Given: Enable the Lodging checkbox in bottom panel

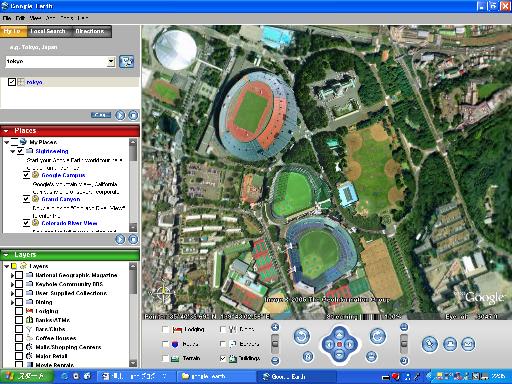Looking at the screenshot, I should (165, 329).
